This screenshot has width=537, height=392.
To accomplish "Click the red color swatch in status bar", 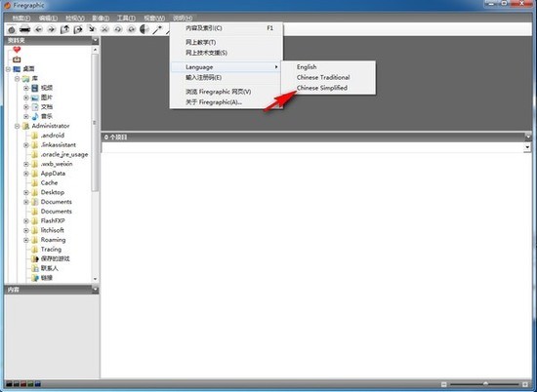I will click(23, 384).
